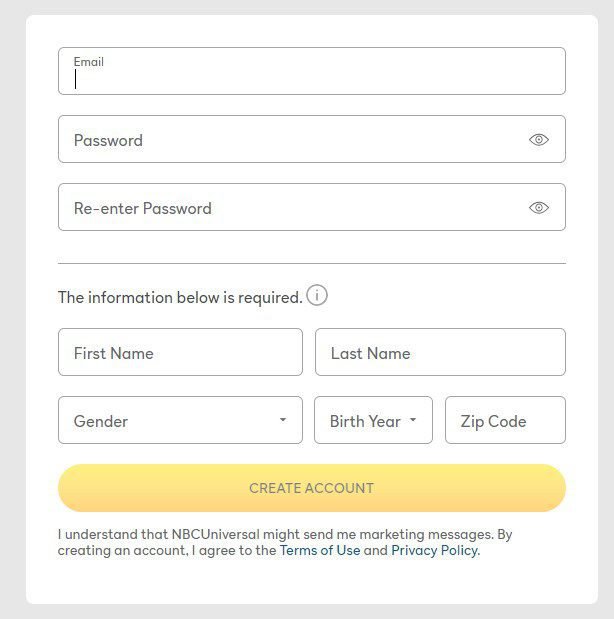Show the Re-enter Password text via eye icon
The height and width of the screenshot is (619, 614).
pyautogui.click(x=539, y=208)
